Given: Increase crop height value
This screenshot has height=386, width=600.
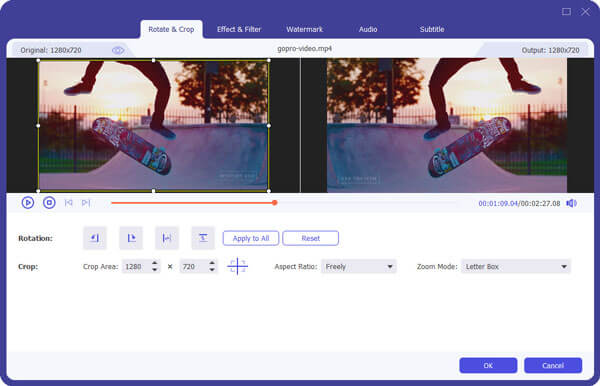Looking at the screenshot, I should point(212,263).
